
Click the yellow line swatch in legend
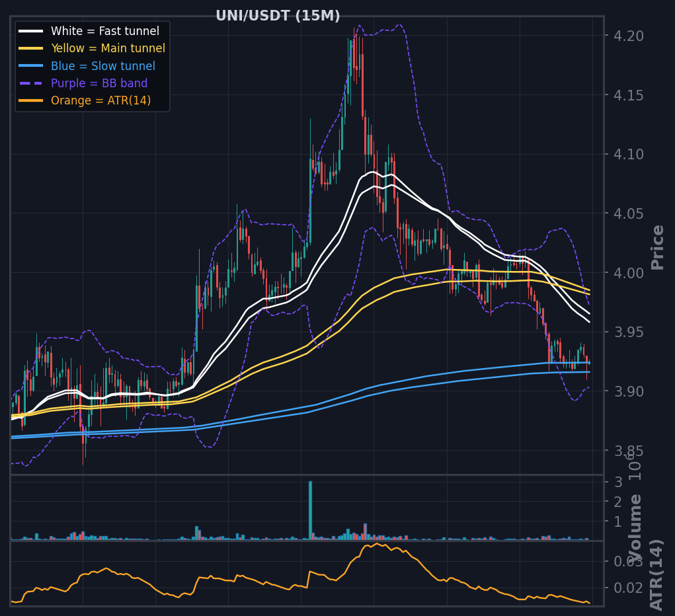point(30,48)
